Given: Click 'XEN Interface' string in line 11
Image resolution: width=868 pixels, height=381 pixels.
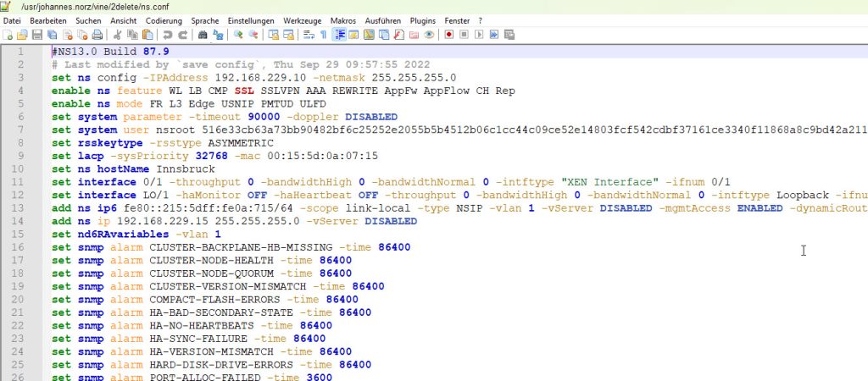Looking at the screenshot, I should point(609,183).
